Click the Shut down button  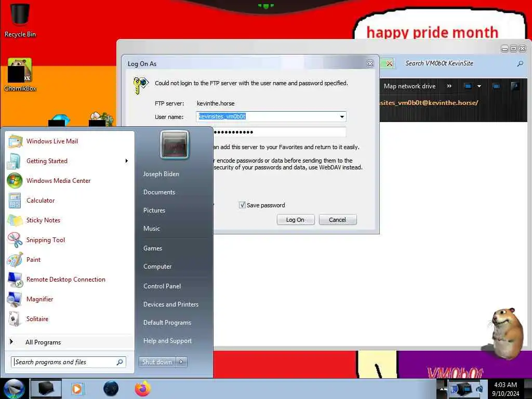[x=157, y=362]
